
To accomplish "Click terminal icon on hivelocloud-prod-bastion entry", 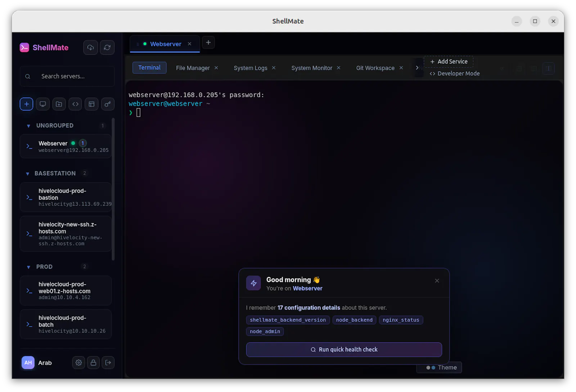I will 29,197.
